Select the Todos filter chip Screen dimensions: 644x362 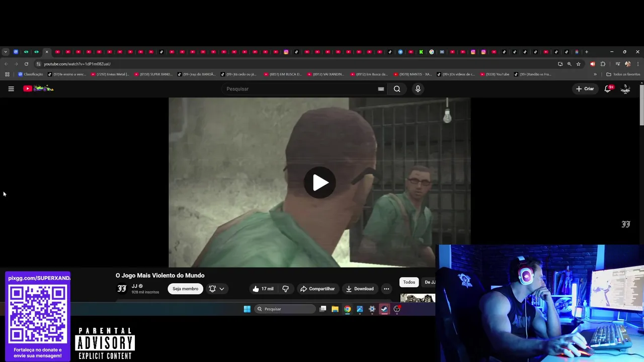pyautogui.click(x=409, y=282)
